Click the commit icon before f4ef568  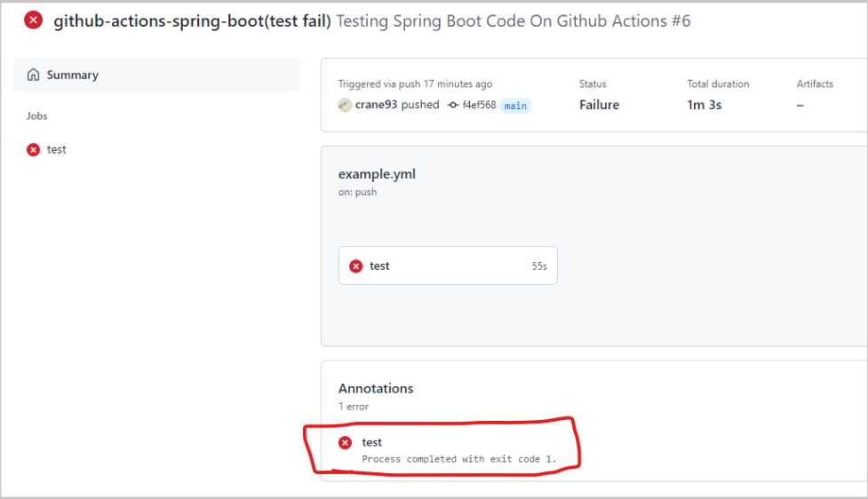(453, 105)
